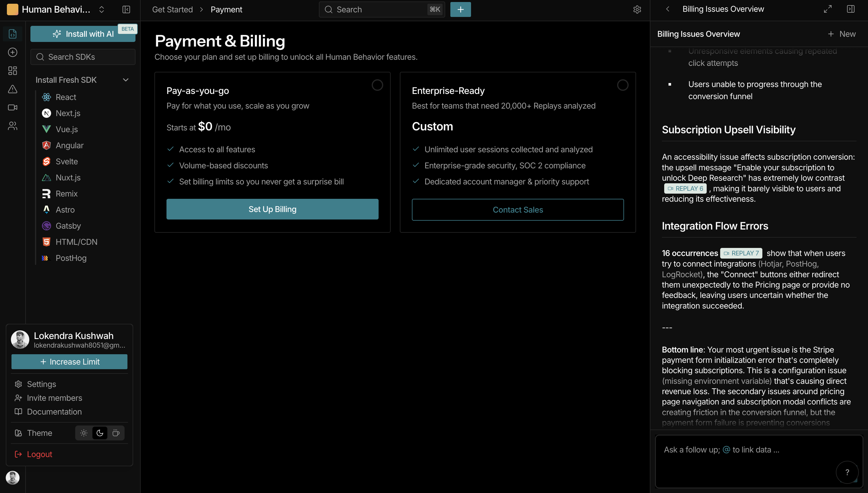Start a New chat
The width and height of the screenshot is (868, 493).
(842, 34)
